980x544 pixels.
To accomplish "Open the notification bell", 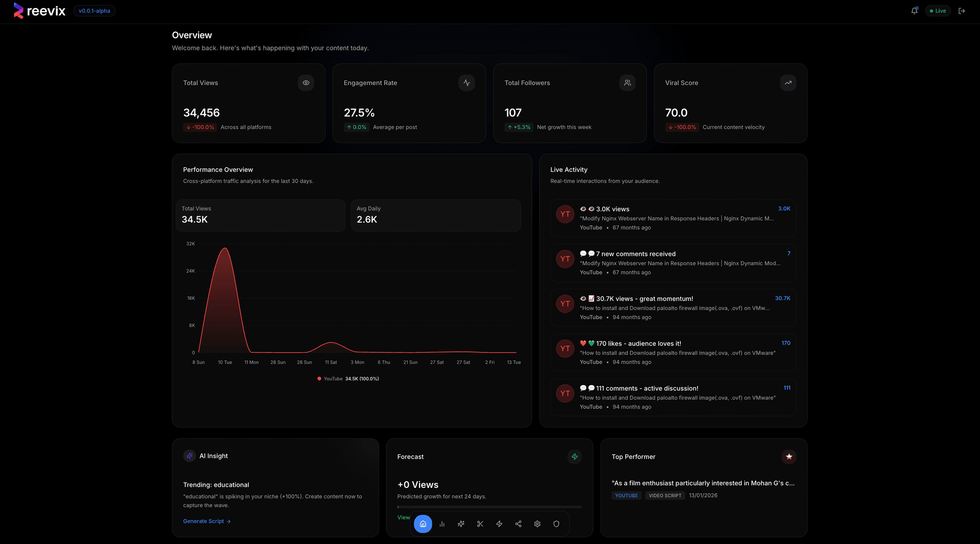I will [914, 10].
